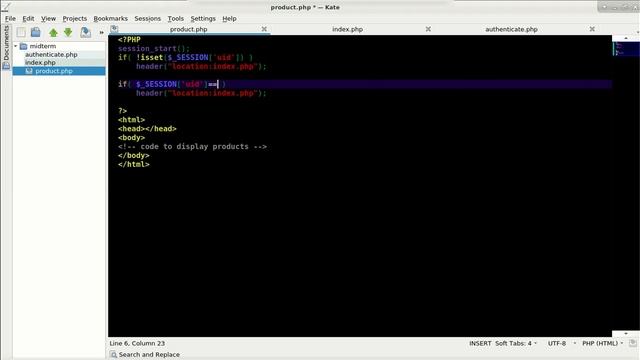
Task: Open the Soft Tabs: 4 dropdown
Action: click(x=516, y=343)
